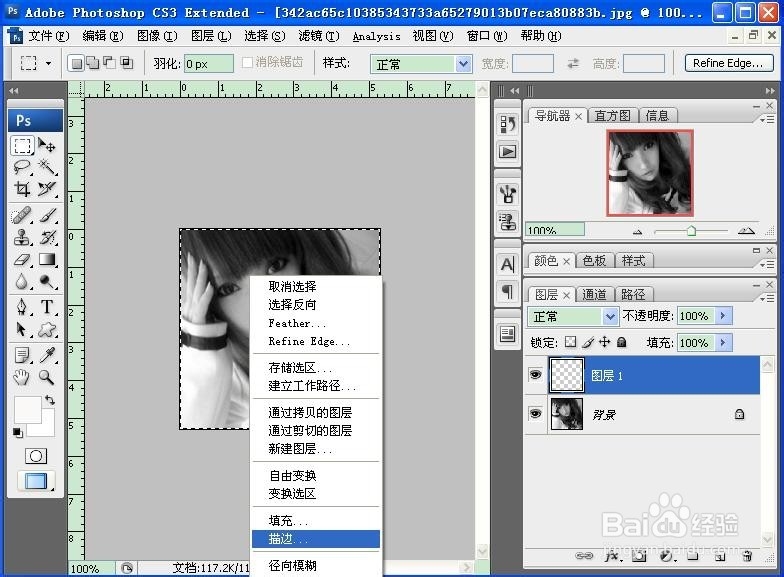Select the Dodge tool

47,282
